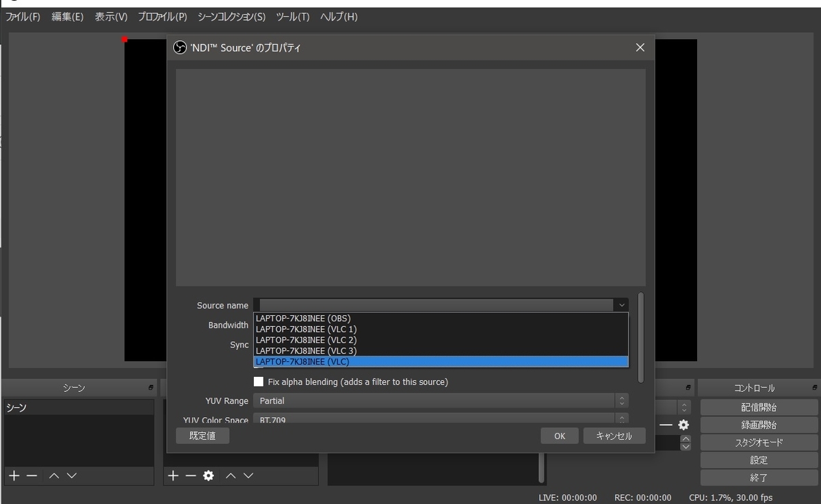Click the properties dialog vertical scrollbar
Viewport: 821px width, 504px height.
click(x=640, y=337)
